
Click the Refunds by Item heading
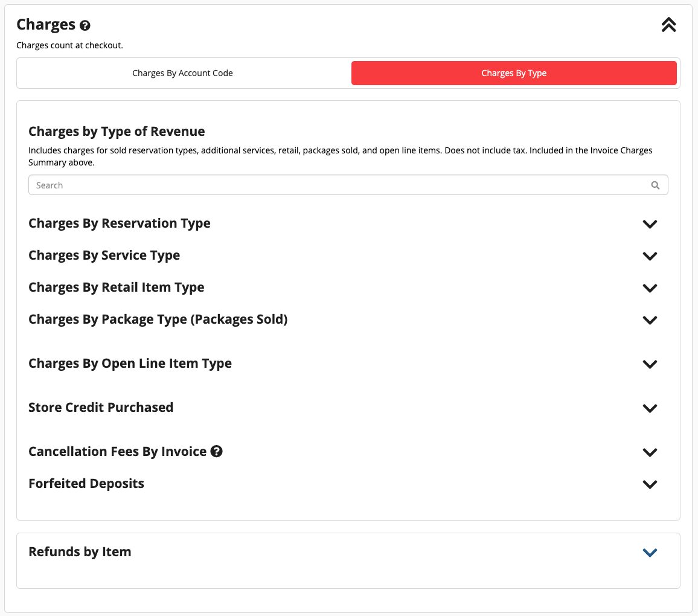pyautogui.click(x=80, y=552)
